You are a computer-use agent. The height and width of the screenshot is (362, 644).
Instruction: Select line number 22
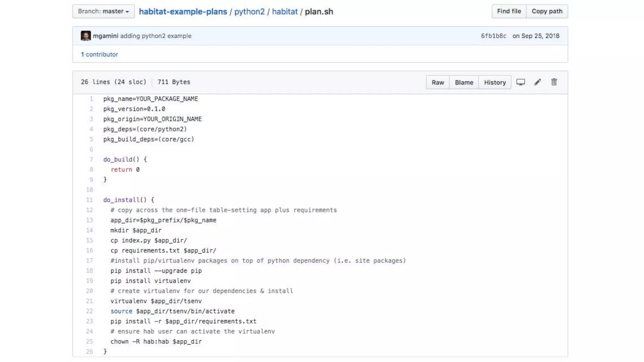pos(90,311)
